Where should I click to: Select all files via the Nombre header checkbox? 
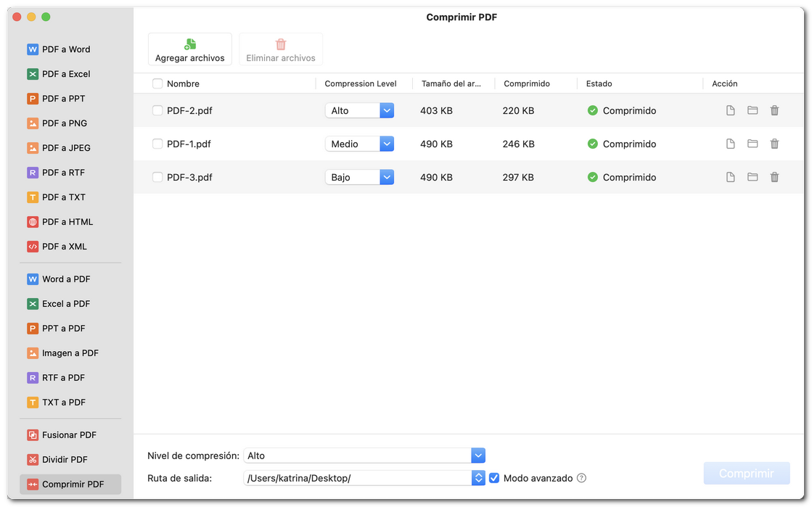157,83
